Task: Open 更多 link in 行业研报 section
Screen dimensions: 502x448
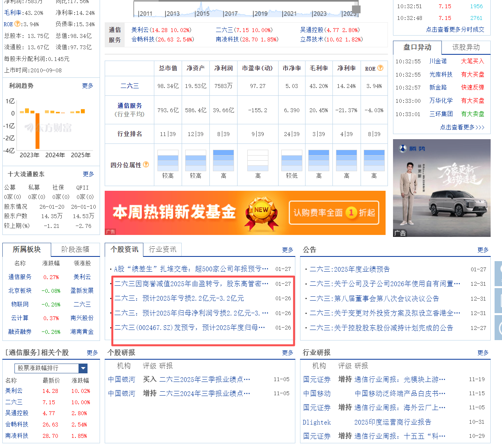Action: 483,353
